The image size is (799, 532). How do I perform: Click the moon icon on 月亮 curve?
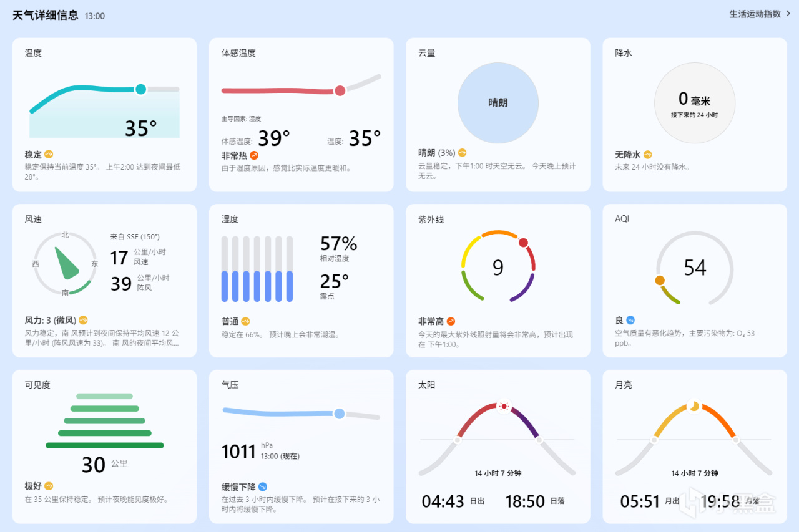[x=694, y=406]
